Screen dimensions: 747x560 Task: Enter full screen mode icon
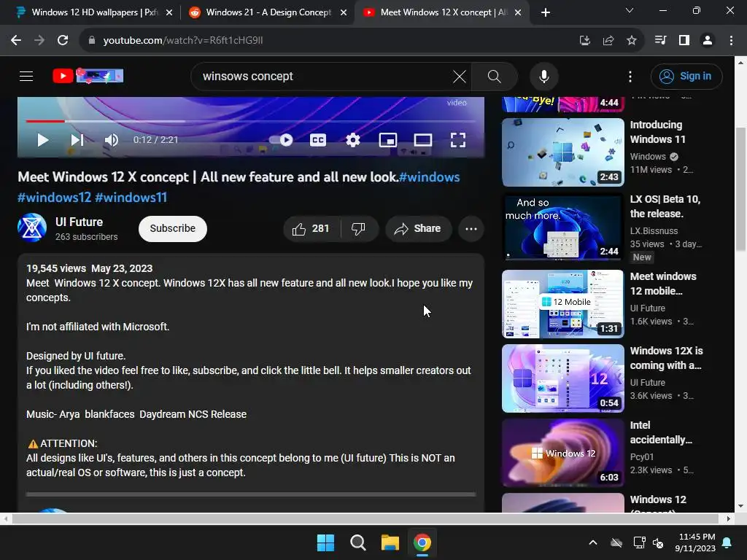click(458, 140)
